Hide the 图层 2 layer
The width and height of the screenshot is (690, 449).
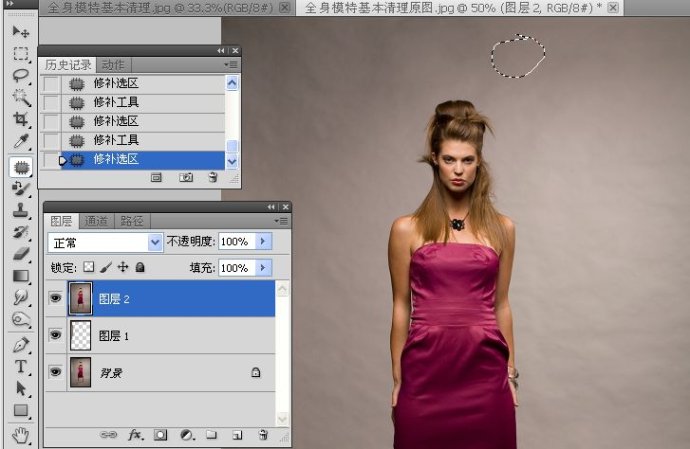point(55,298)
